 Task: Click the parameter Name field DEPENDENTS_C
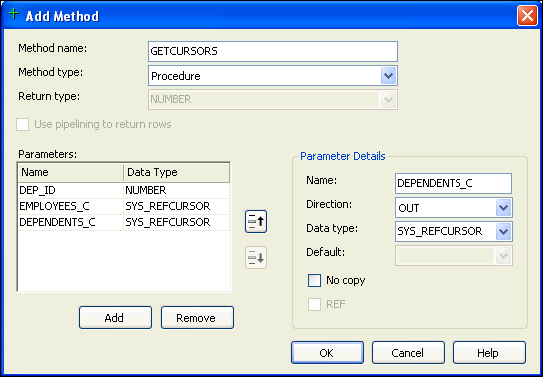pos(453,183)
